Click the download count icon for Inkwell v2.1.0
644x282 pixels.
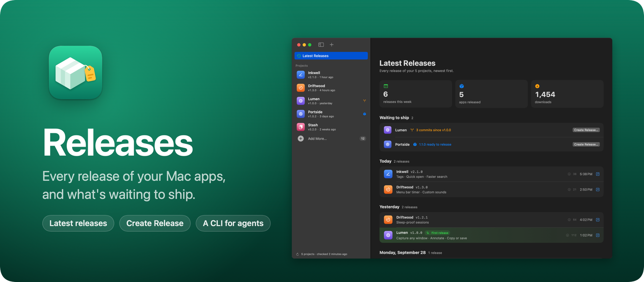click(569, 174)
